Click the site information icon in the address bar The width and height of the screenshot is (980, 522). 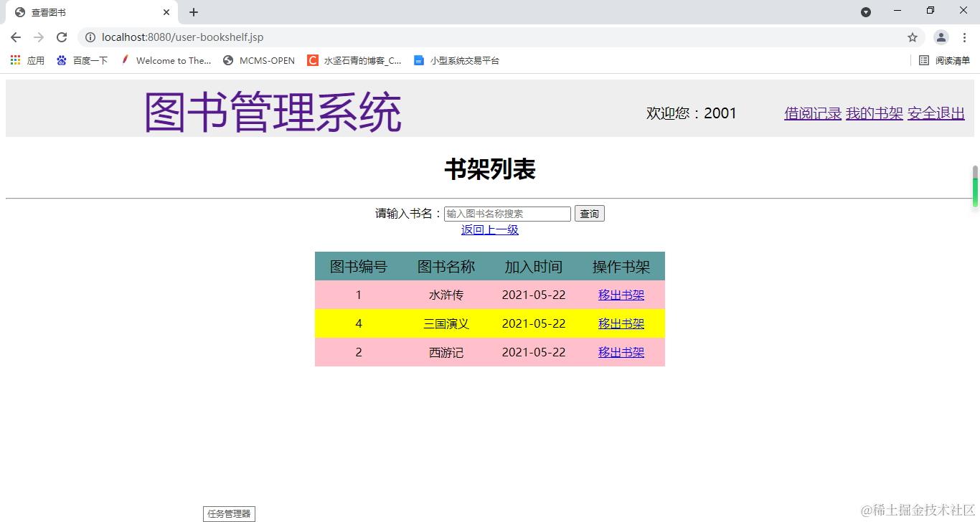click(90, 37)
